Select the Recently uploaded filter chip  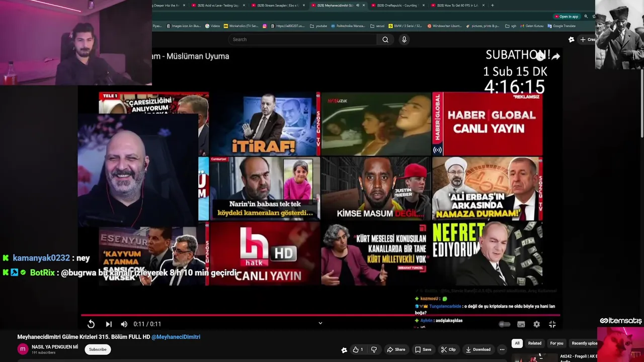pos(584,343)
